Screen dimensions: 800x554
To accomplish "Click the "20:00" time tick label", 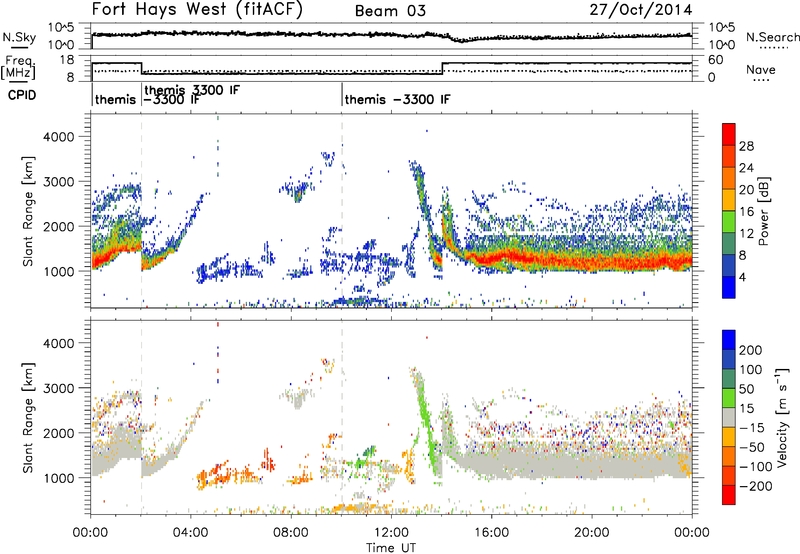I will (592, 533).
